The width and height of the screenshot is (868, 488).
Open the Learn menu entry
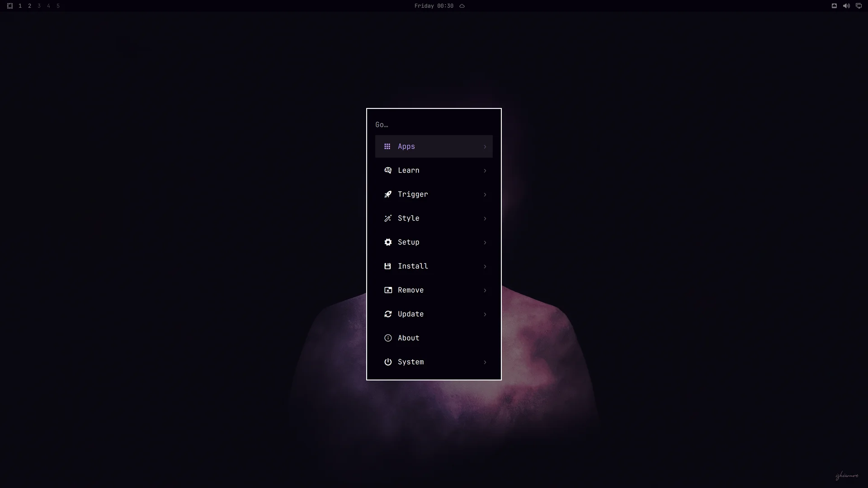pos(434,170)
